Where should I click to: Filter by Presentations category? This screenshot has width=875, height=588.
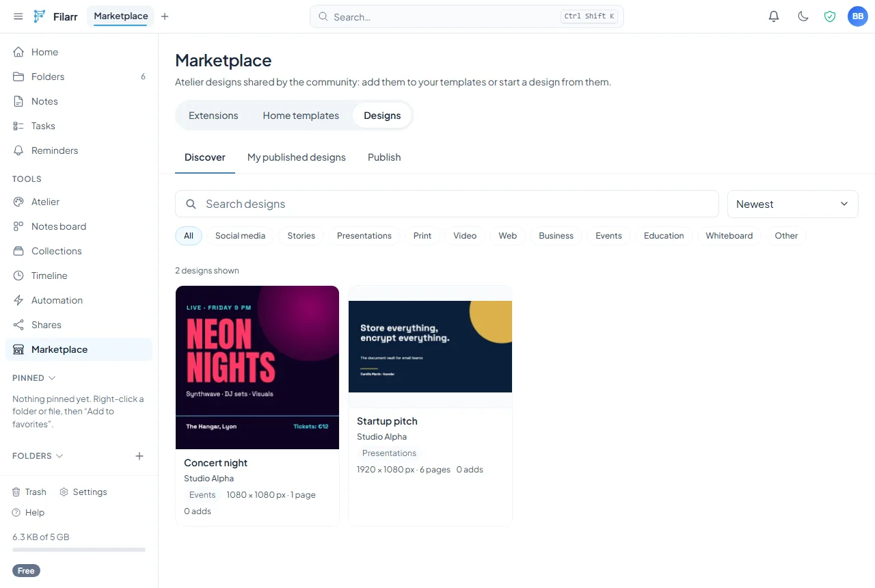364,236
